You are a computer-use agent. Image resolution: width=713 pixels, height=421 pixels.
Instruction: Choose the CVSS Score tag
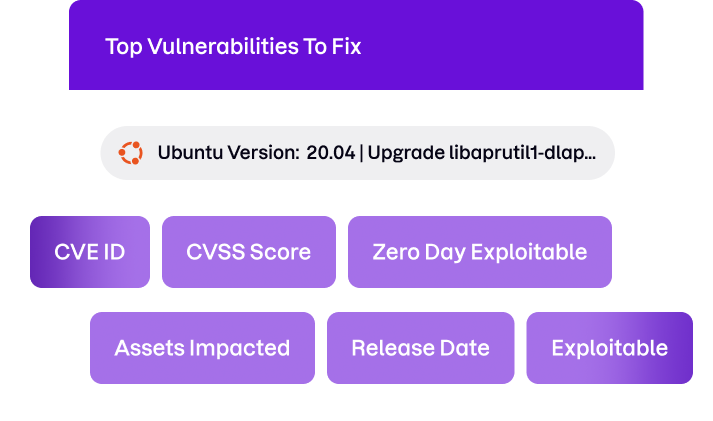point(248,252)
